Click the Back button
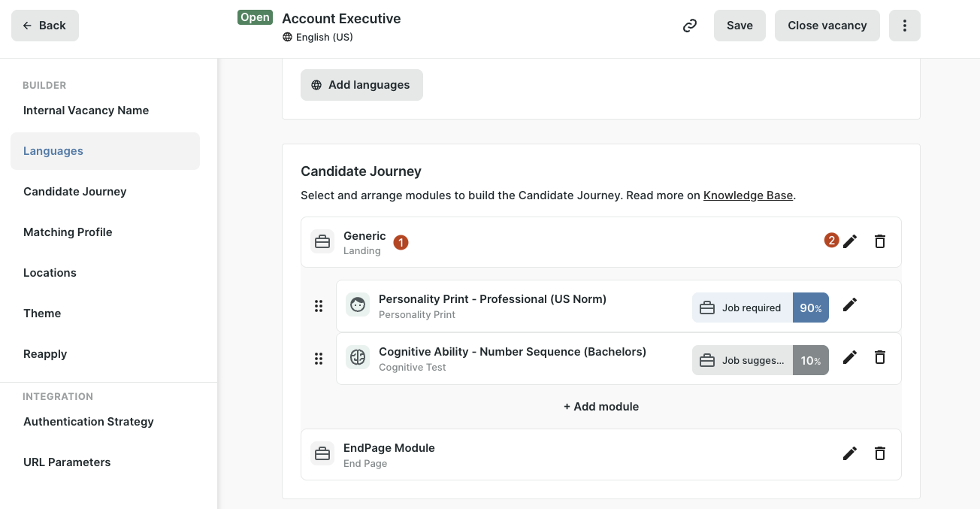 [45, 26]
